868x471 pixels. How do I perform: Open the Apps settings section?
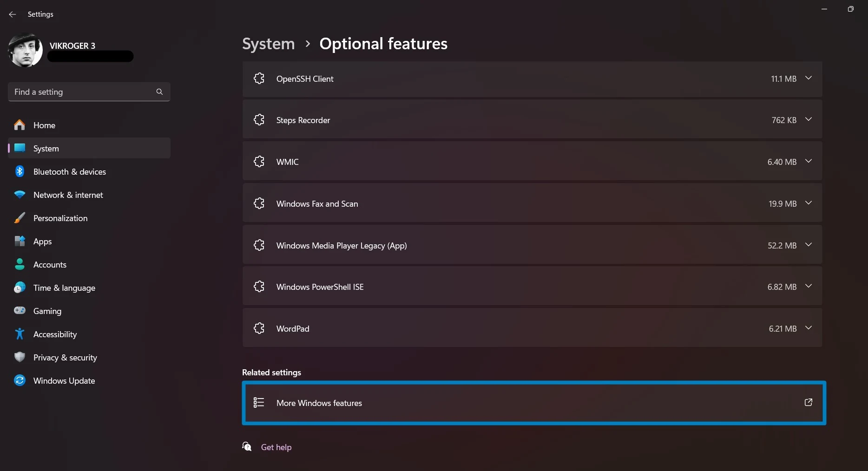[89, 242]
